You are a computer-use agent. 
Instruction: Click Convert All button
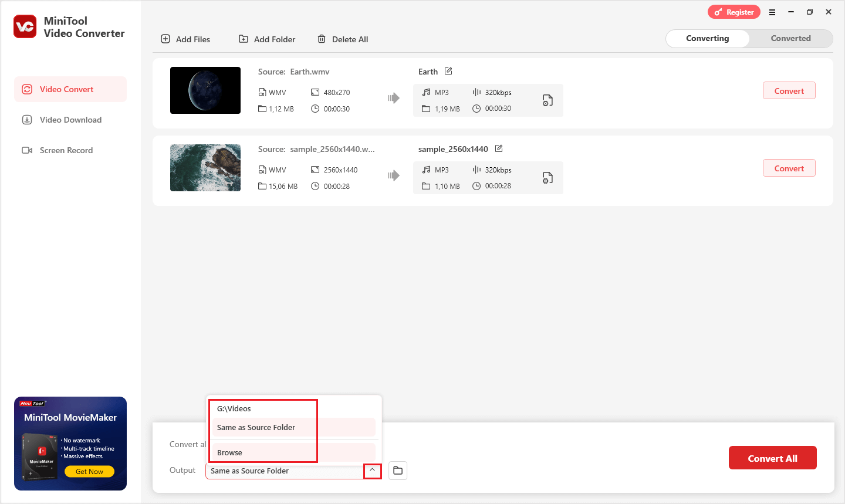tap(773, 458)
